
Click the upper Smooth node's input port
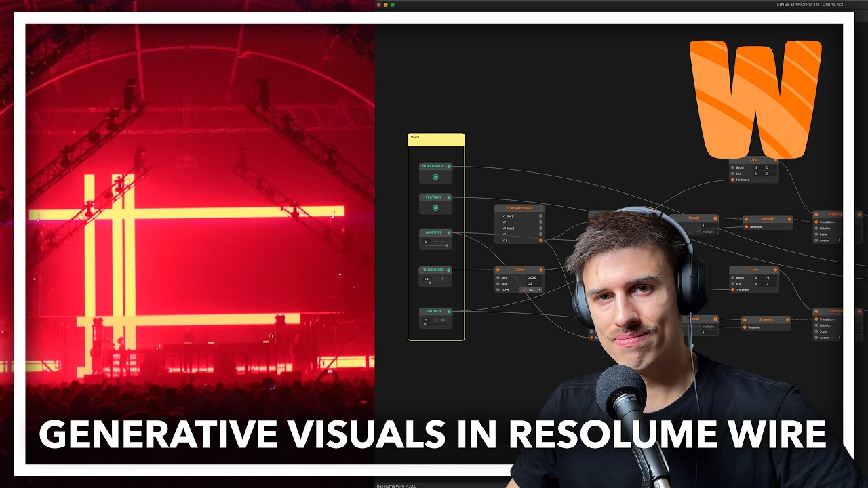click(746, 219)
